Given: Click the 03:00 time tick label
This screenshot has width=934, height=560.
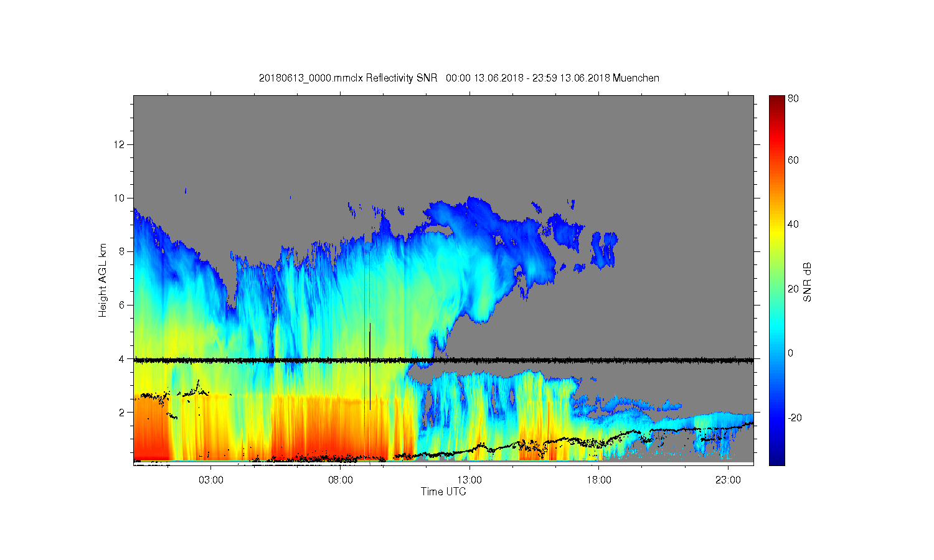Looking at the screenshot, I should pyautogui.click(x=211, y=480).
